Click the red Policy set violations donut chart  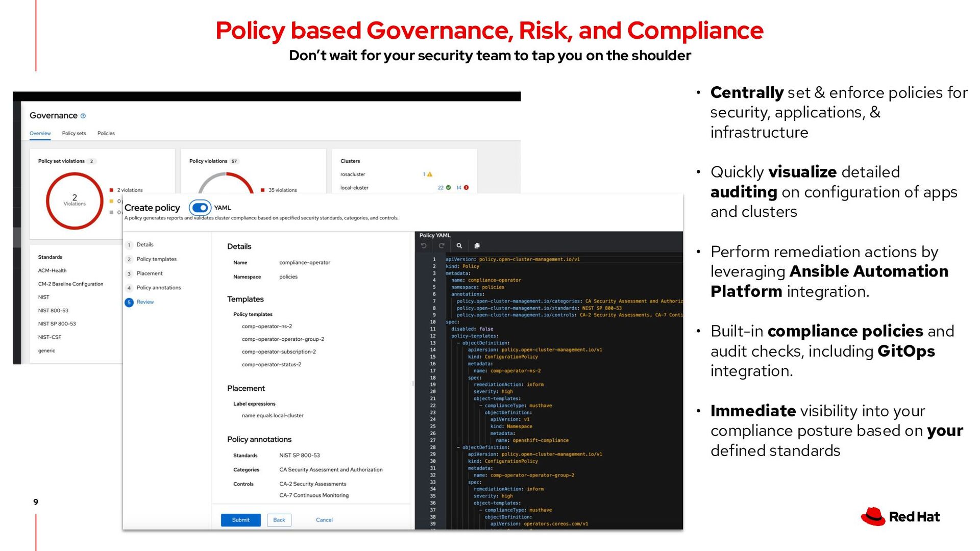(75, 201)
